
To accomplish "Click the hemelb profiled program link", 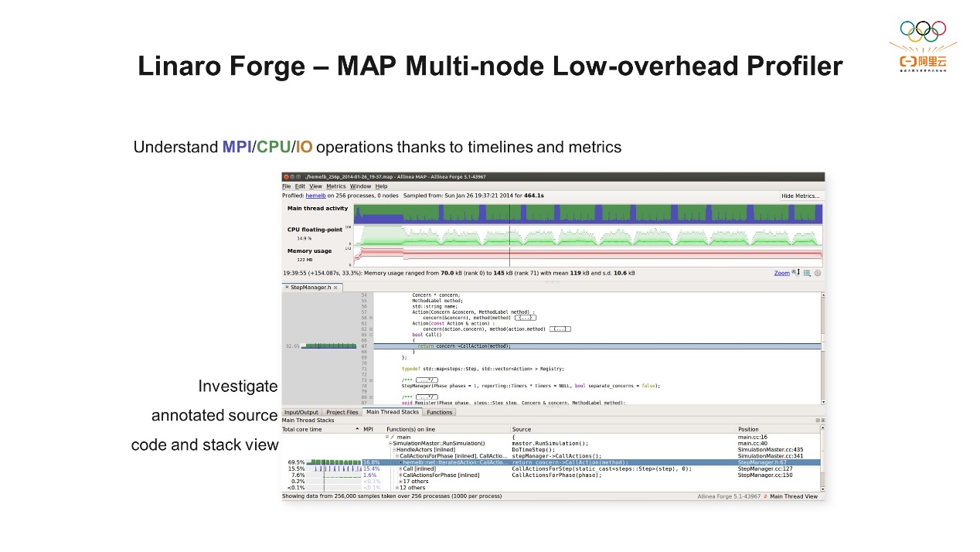I will pos(314,196).
